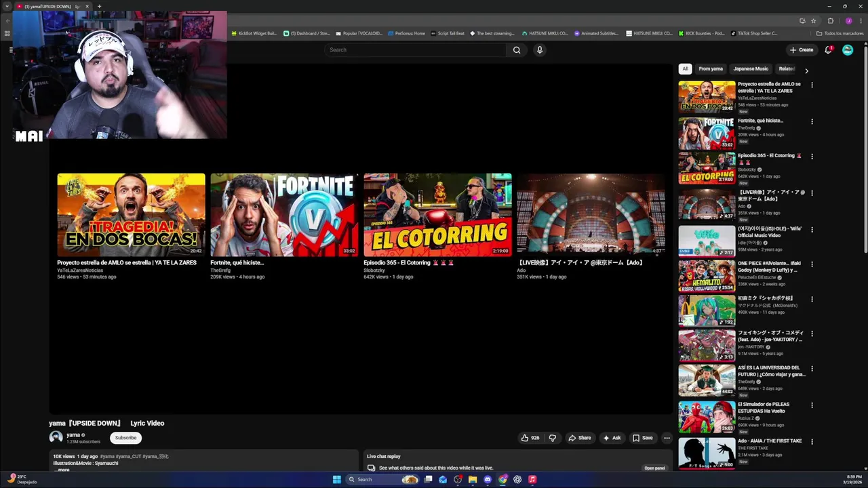
Task: Open the tab search dropdown arrow in Chrome
Action: (7, 6)
